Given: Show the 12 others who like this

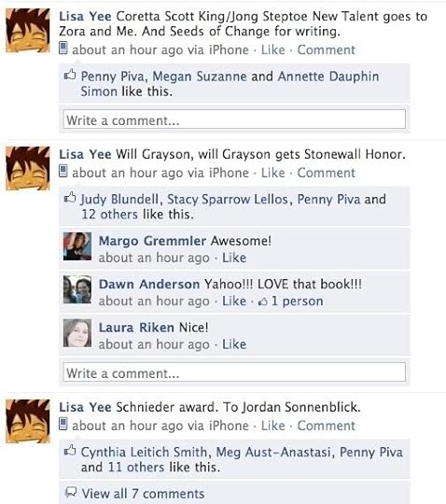Looking at the screenshot, I should 109,214.
